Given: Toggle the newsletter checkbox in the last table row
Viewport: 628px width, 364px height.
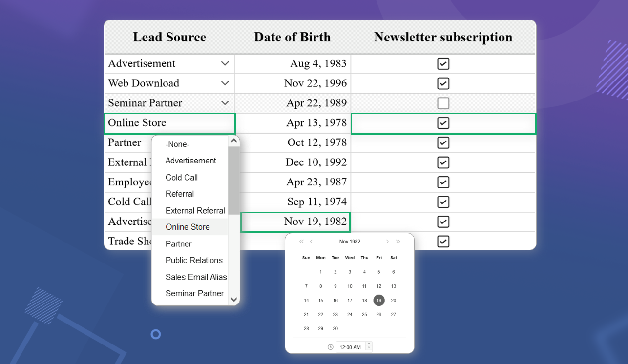Looking at the screenshot, I should click(x=443, y=241).
